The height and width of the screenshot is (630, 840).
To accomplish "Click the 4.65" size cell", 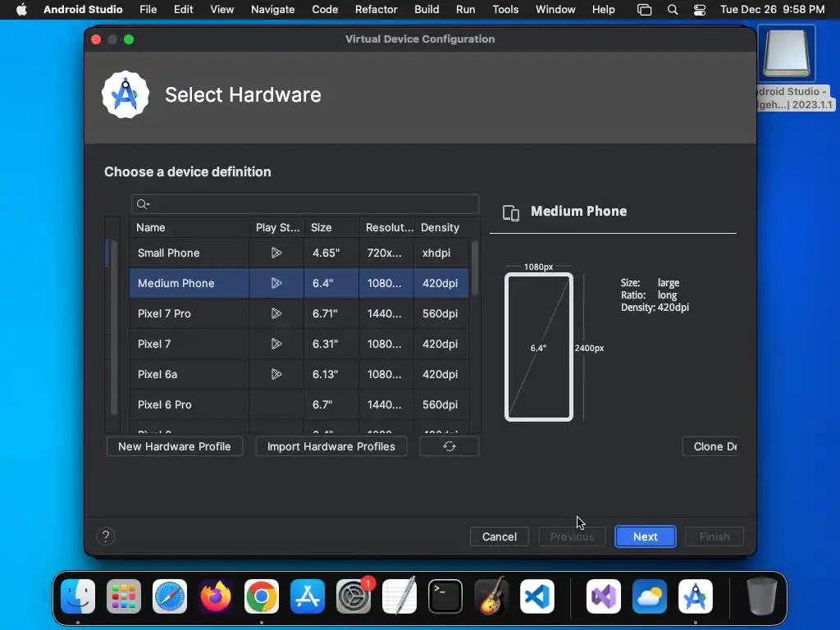I will click(331, 253).
